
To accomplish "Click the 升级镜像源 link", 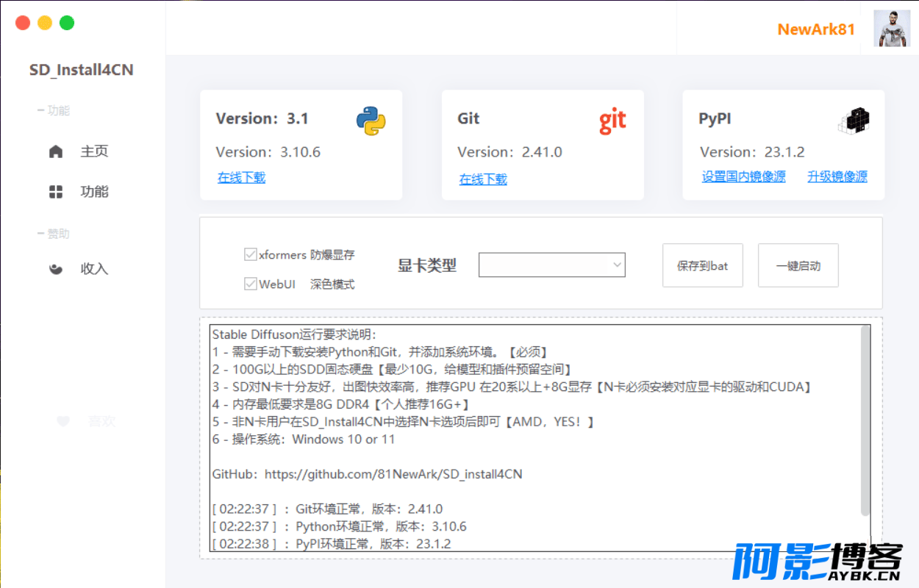I will pyautogui.click(x=837, y=176).
